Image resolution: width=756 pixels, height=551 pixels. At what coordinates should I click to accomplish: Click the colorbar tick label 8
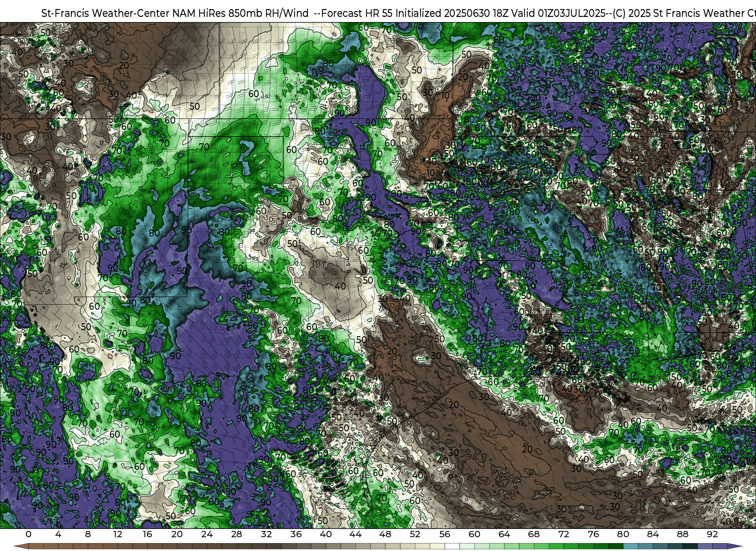click(x=88, y=534)
